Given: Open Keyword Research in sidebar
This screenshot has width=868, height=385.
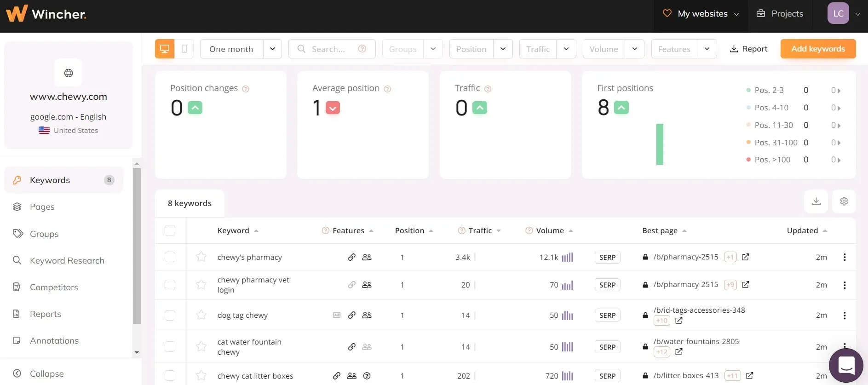Looking at the screenshot, I should 67,261.
